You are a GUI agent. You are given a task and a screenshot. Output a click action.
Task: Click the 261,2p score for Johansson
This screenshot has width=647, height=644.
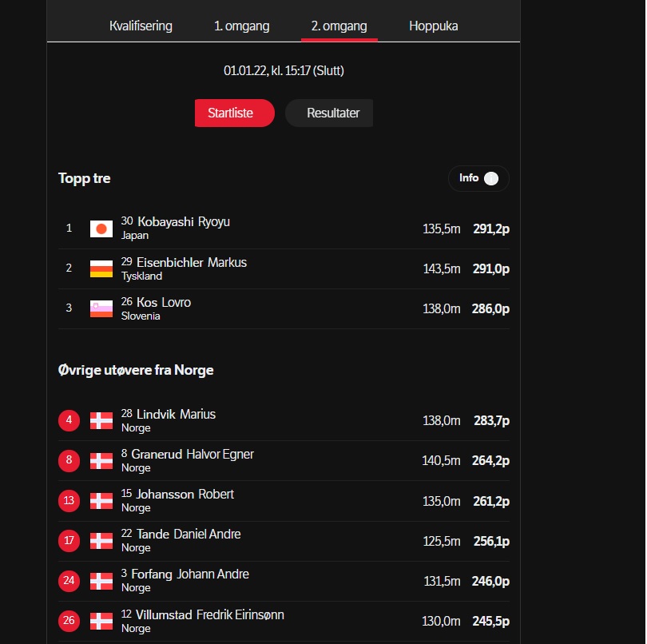pos(491,501)
